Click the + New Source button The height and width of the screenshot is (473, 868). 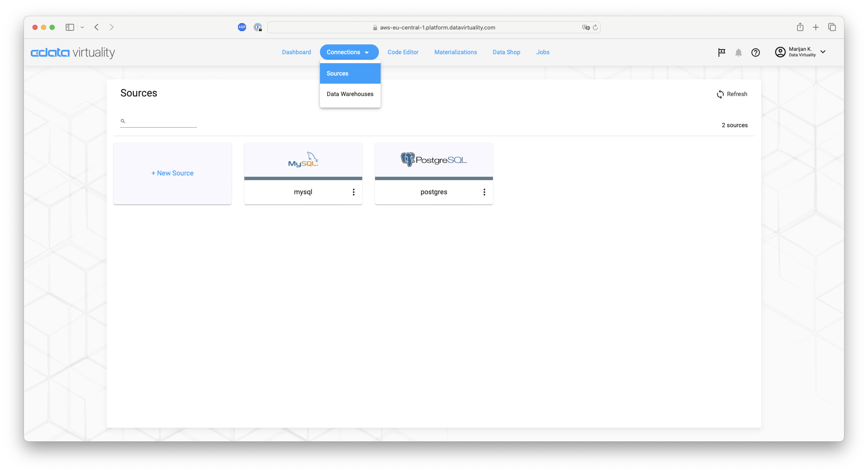click(x=172, y=173)
